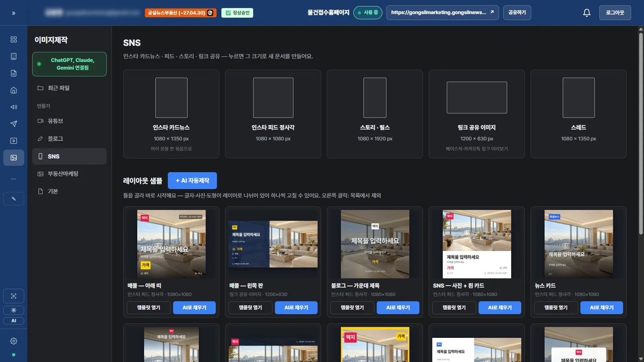Open the 뉴스 카드 sample thumbnail
The image size is (644, 362).
(x=579, y=244)
